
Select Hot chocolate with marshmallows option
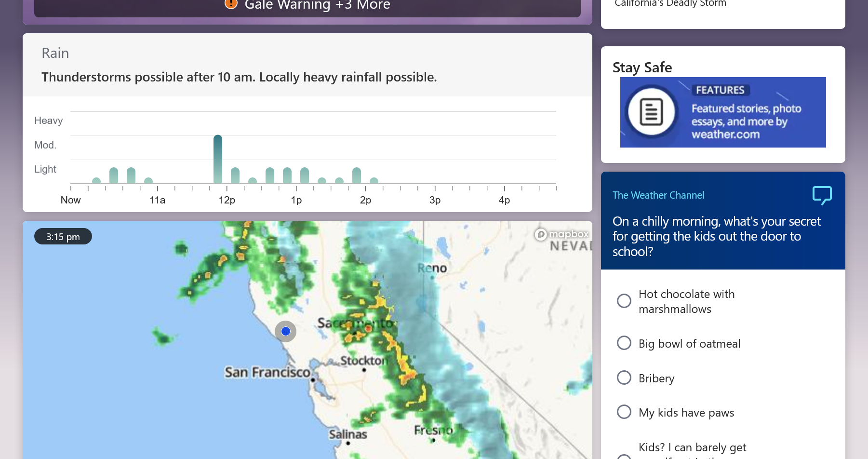pos(624,301)
